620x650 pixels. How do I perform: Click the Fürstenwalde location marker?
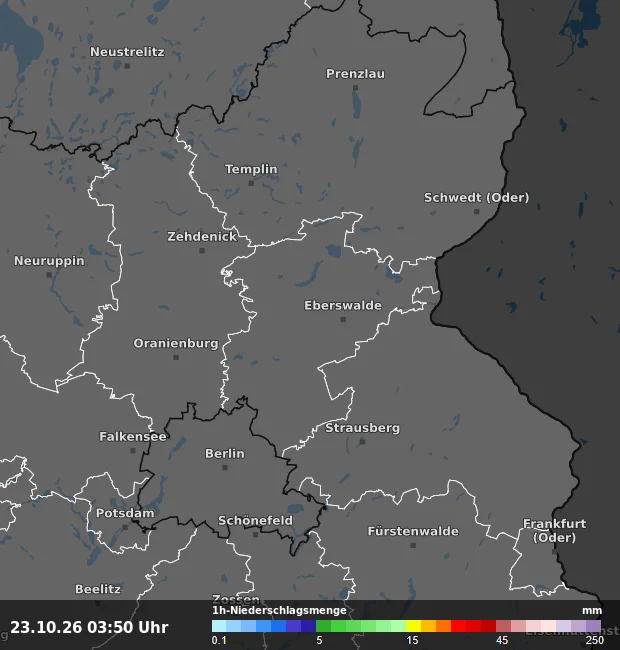click(x=413, y=546)
